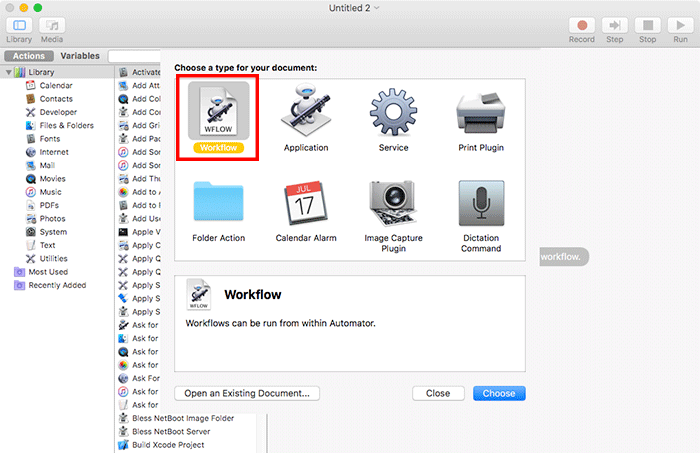Click the Close button in dialog
The image size is (700, 453).
(438, 393)
